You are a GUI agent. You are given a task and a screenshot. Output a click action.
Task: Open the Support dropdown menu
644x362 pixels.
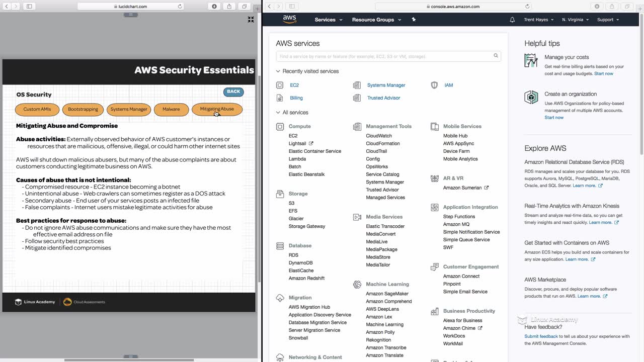[608, 20]
